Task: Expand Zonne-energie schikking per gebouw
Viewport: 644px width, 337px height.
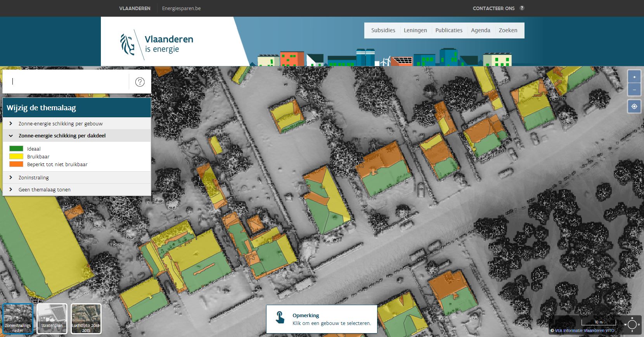Action: pyautogui.click(x=77, y=123)
